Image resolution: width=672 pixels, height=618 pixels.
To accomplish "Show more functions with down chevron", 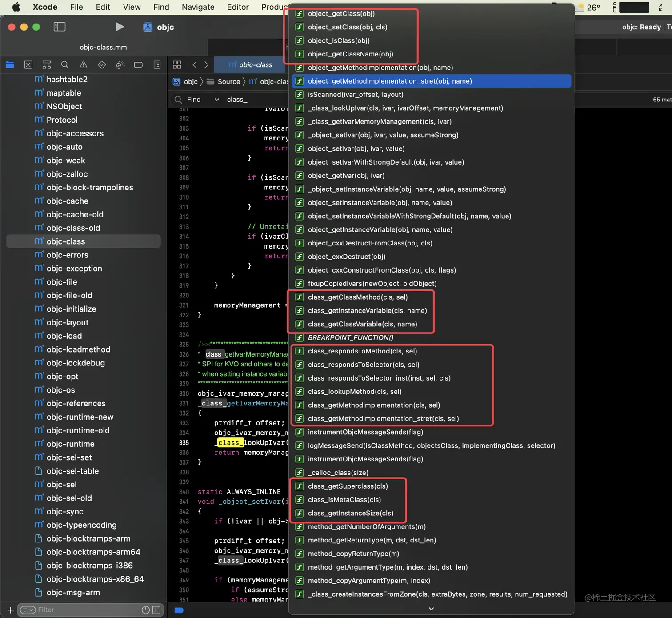I will click(431, 609).
